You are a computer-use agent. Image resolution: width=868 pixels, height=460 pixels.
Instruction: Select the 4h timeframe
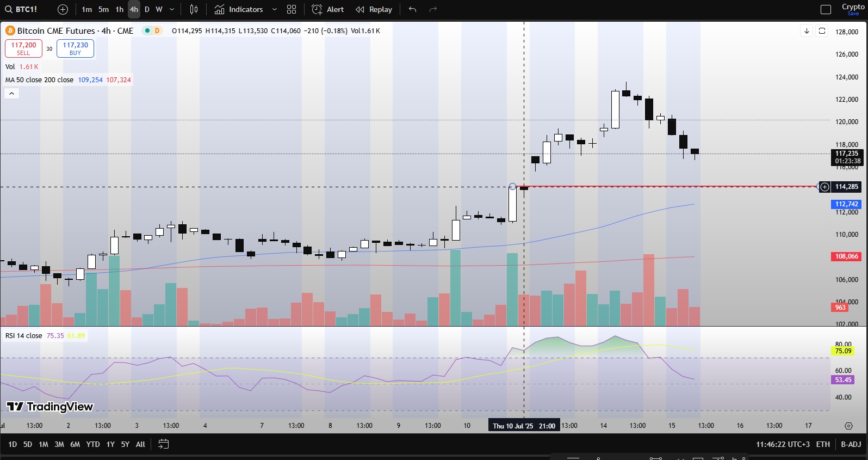point(134,9)
